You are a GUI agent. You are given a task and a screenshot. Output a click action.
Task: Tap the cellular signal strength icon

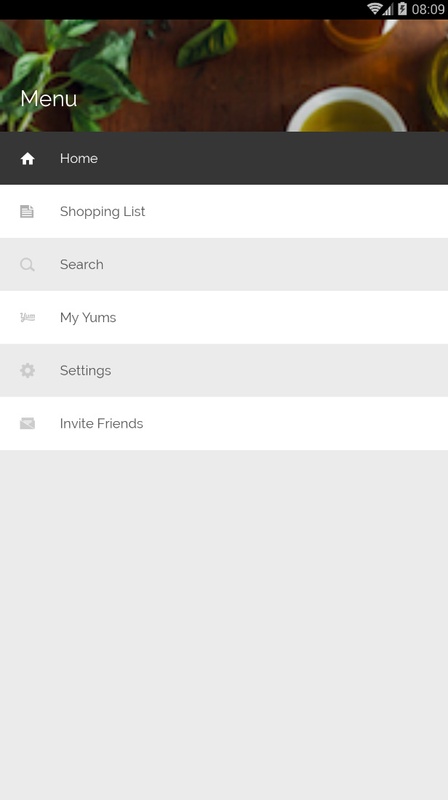pyautogui.click(x=389, y=9)
